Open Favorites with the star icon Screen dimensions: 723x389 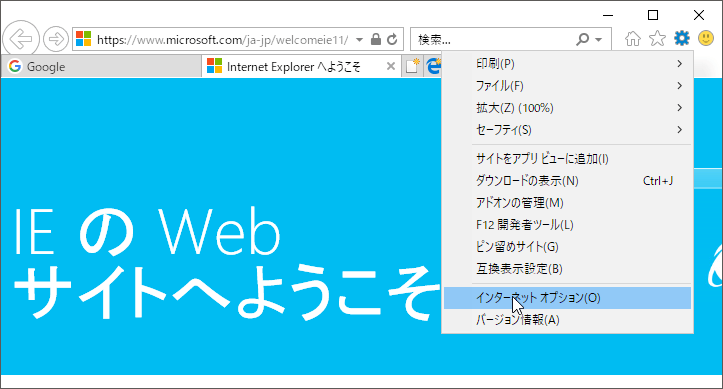pos(658,39)
